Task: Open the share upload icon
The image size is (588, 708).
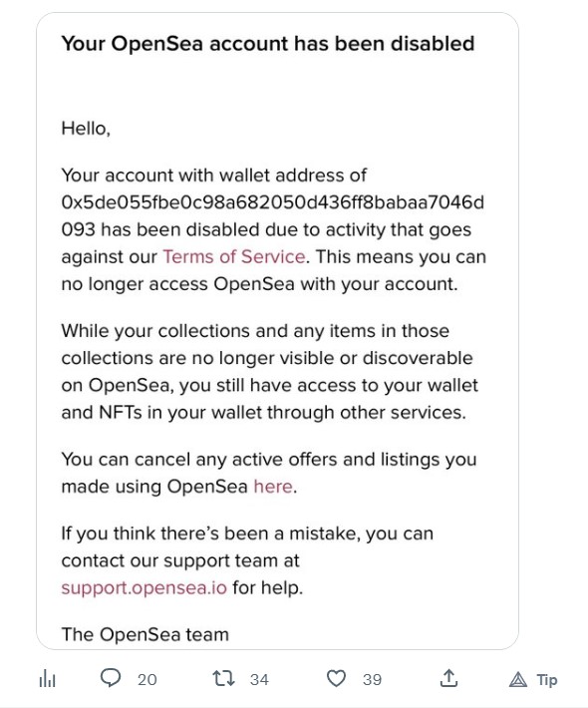Action: pos(448,678)
